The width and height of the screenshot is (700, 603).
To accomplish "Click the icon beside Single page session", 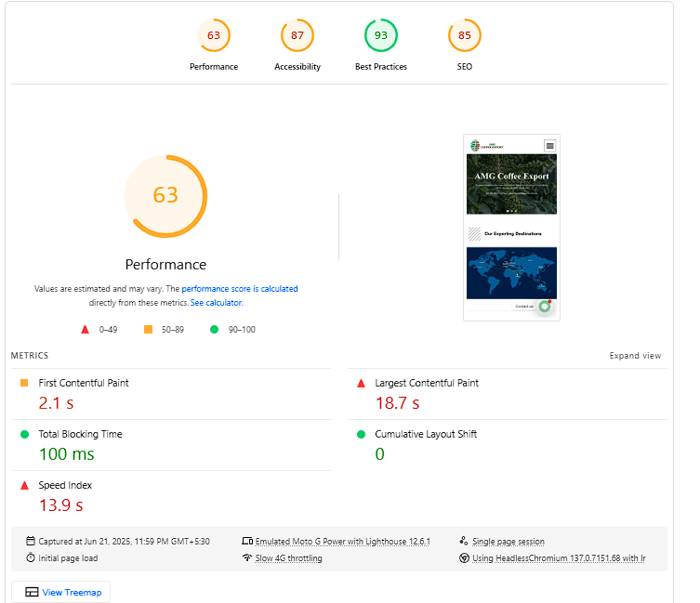I will [464, 541].
